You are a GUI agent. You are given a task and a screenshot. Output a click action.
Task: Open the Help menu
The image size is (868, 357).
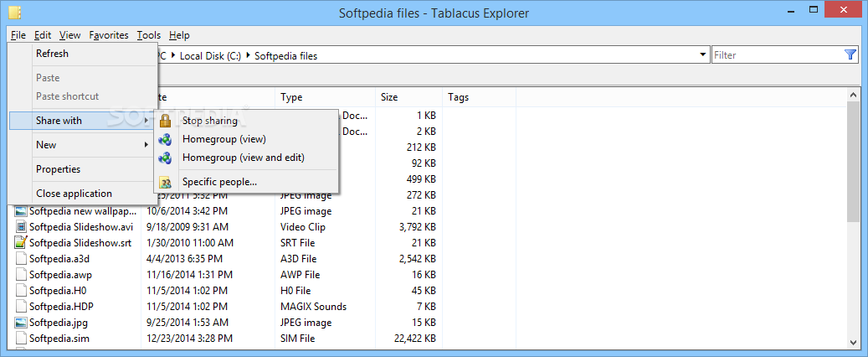point(179,35)
